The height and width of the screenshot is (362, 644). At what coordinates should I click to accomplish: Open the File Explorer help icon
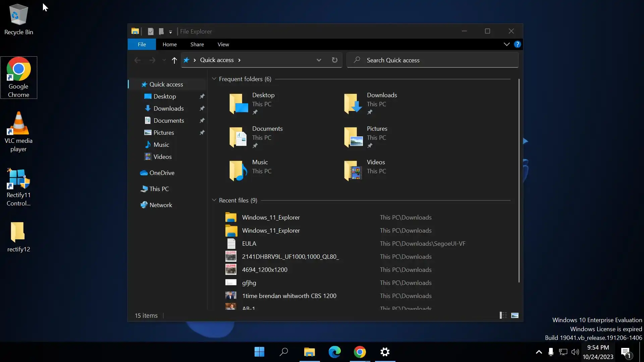pyautogui.click(x=518, y=44)
